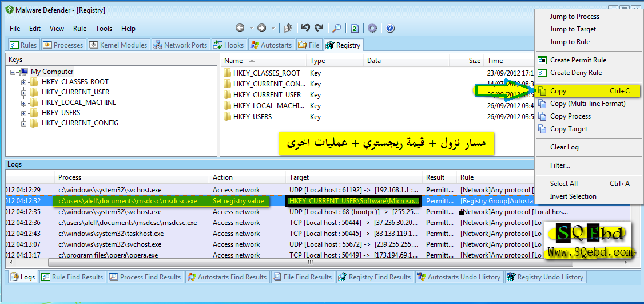Choose Create Deny Rule from context menu

click(575, 73)
